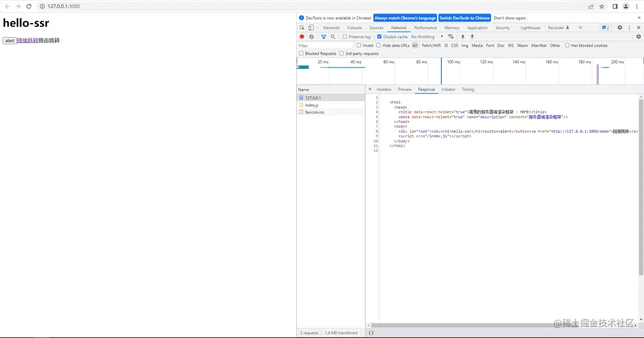Viewport: 644px width, 338px height.
Task: Close the request details pane
Action: pos(370,90)
